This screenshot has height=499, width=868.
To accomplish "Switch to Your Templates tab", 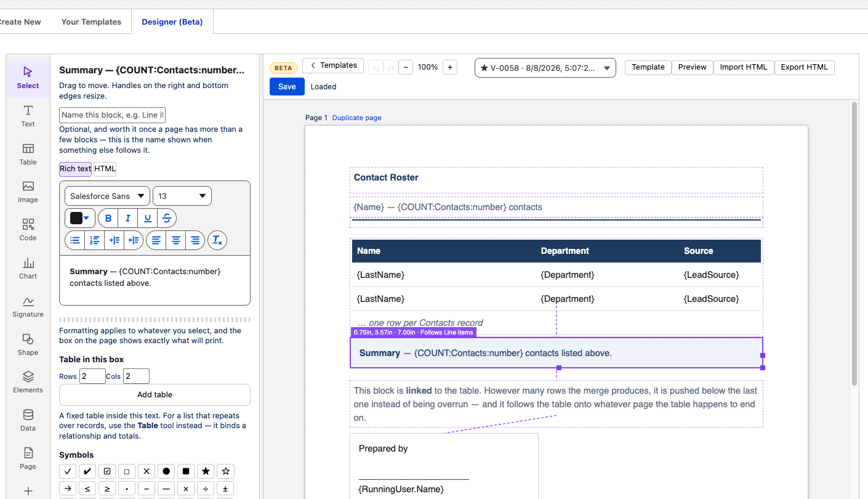I will coord(91,22).
